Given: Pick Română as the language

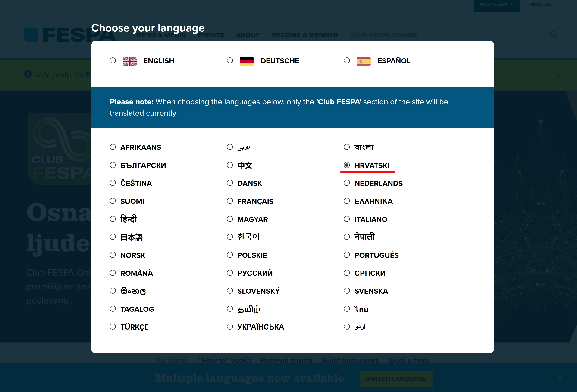Looking at the screenshot, I should tap(113, 273).
